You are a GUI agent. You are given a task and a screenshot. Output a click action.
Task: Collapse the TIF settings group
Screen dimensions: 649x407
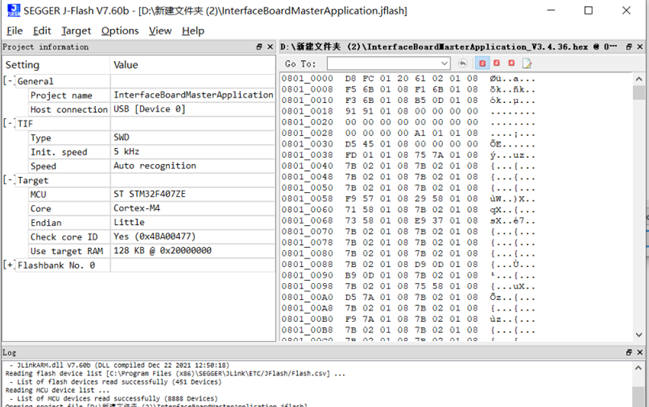tap(9, 123)
